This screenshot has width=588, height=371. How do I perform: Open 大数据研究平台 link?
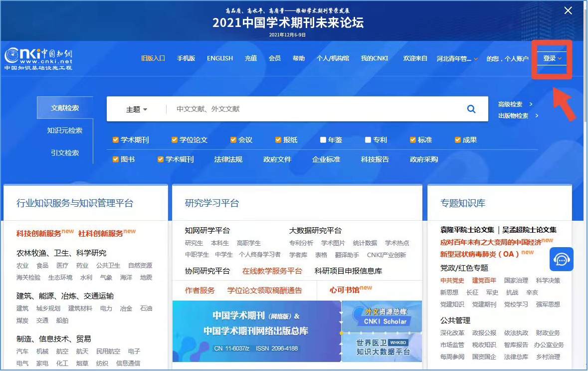315,230
